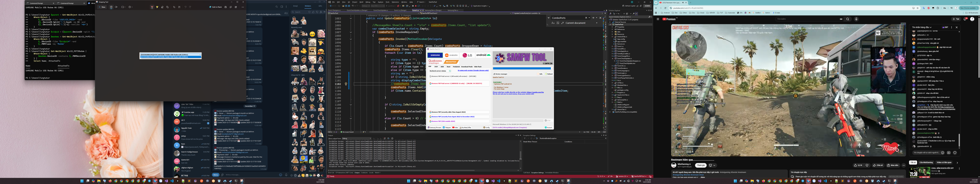Screen dimensions: 980x184
Task: Dislike the MixiGaming video
Action: click(867, 165)
